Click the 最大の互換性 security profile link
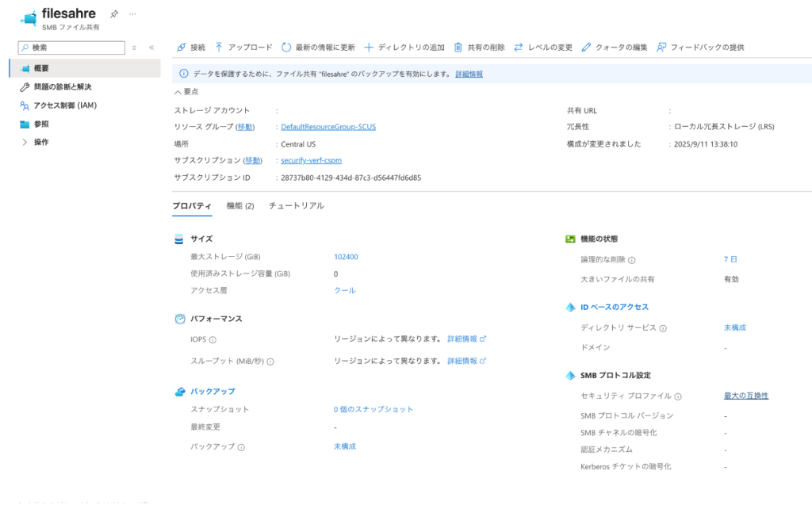The height and width of the screenshot is (505, 812). point(745,396)
